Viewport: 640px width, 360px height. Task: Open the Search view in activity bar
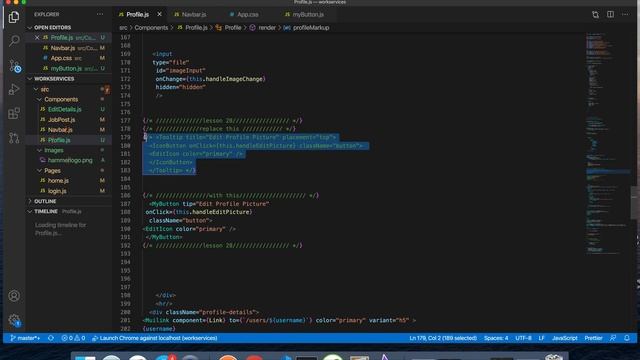[x=14, y=40]
